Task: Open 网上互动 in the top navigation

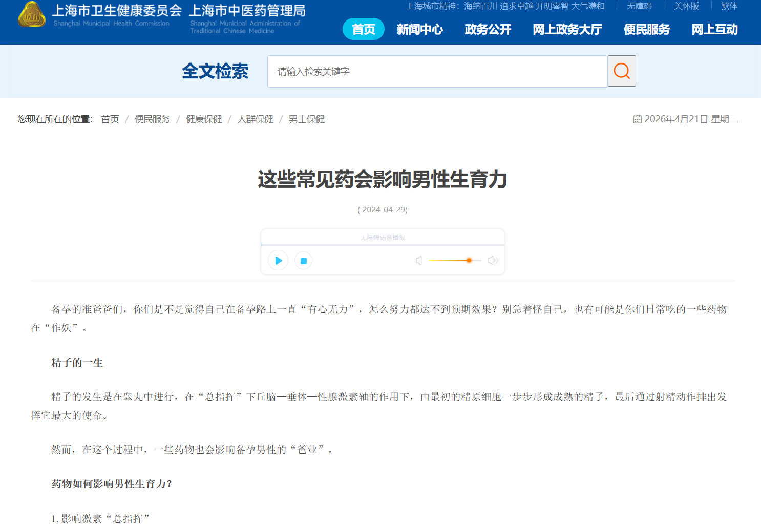Action: [714, 30]
